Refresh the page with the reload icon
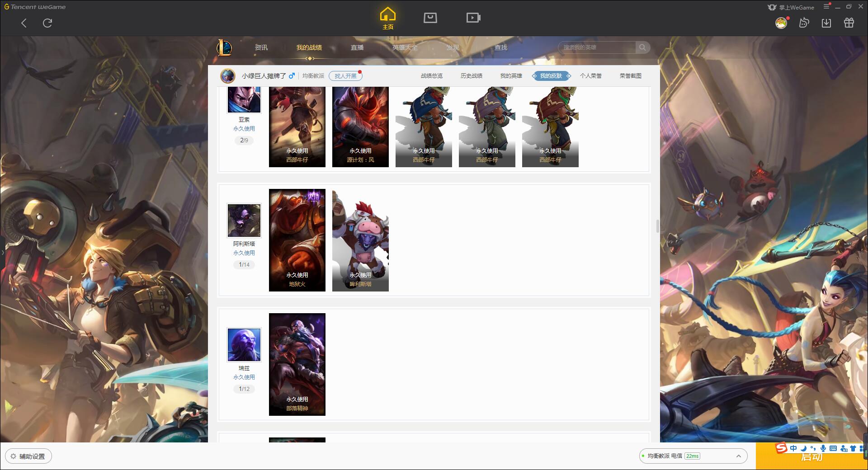This screenshot has height=470, width=868. point(47,23)
